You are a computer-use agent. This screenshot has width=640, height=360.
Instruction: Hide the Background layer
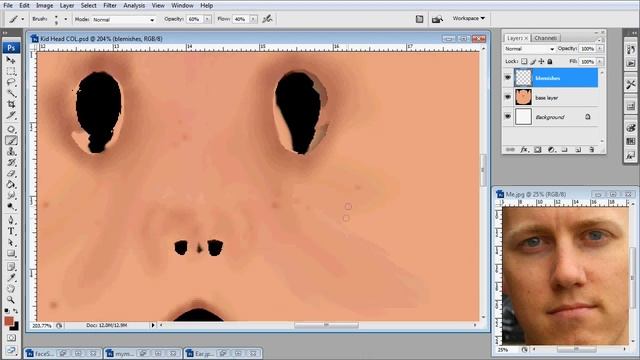pos(508,117)
